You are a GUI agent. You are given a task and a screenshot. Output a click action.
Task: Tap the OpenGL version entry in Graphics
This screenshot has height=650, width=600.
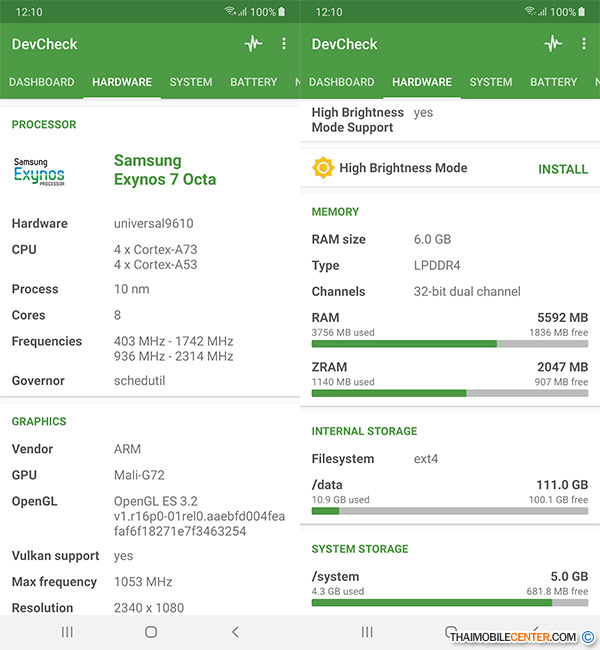(x=199, y=515)
